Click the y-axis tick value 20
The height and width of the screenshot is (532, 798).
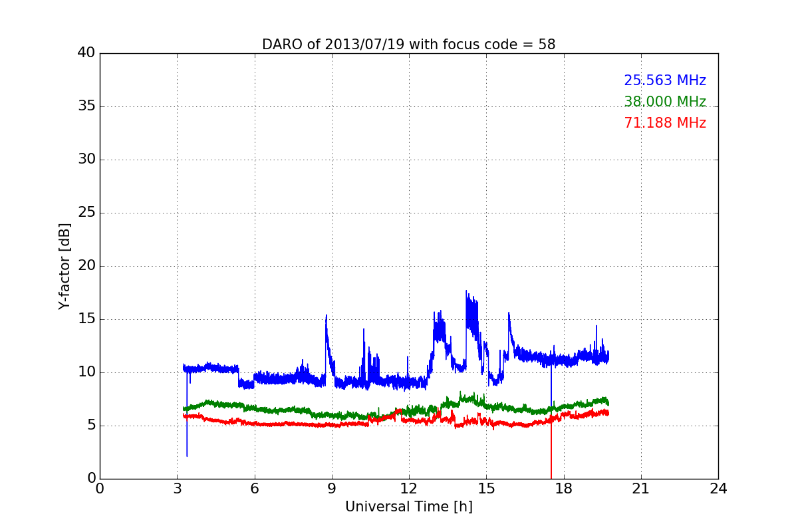point(86,266)
